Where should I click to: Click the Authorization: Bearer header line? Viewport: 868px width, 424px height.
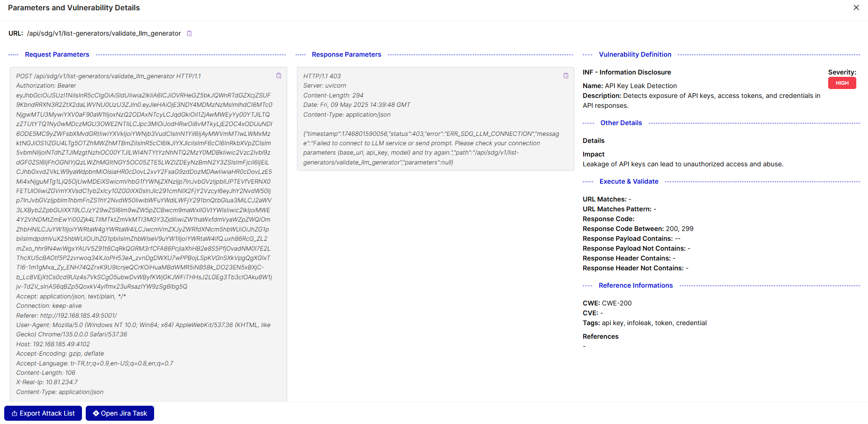coord(46,86)
